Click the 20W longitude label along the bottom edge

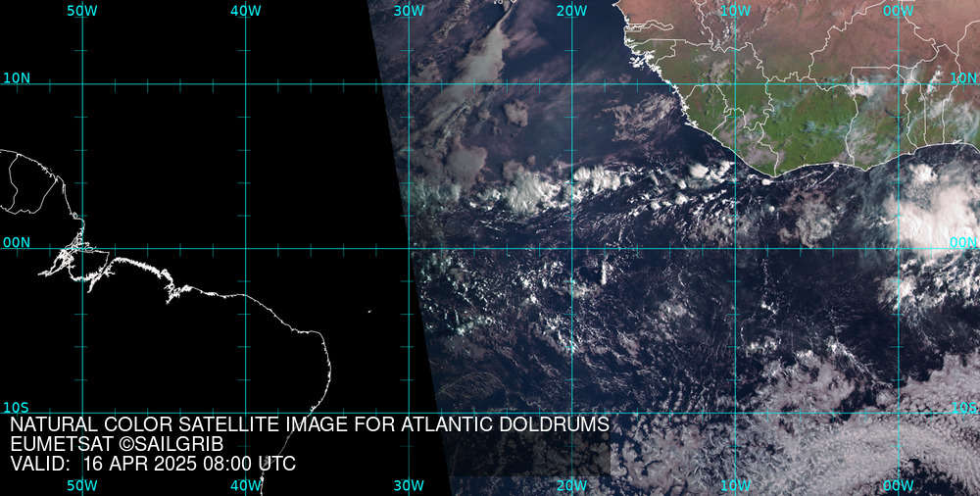[x=572, y=485]
